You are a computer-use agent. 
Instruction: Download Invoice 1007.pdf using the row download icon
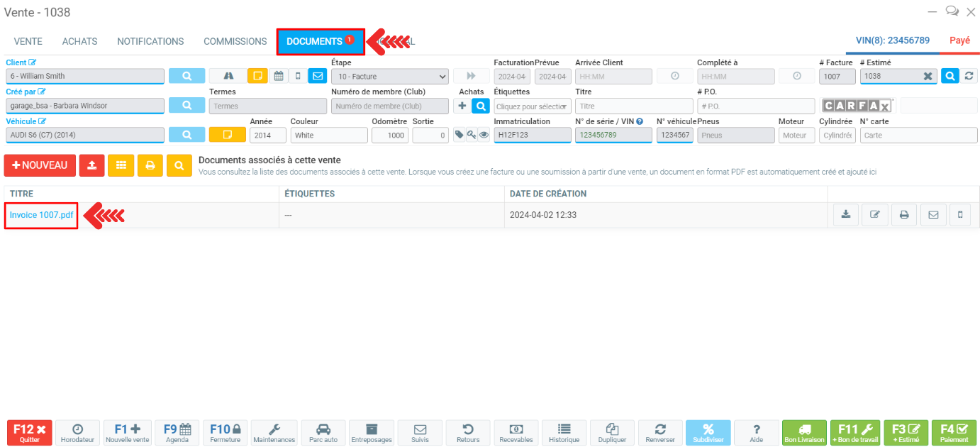click(x=845, y=215)
